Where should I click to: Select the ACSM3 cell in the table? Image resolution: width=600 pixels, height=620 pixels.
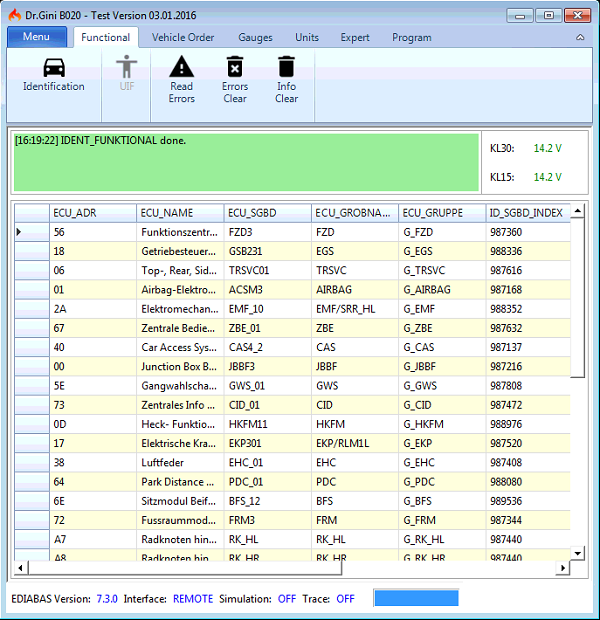point(267,290)
